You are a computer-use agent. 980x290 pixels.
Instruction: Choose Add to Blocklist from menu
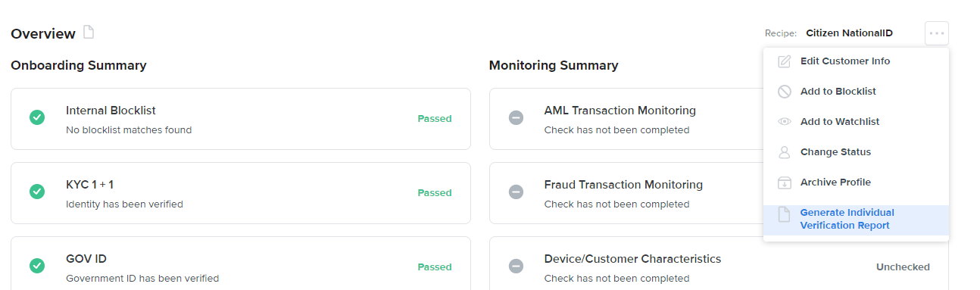click(856, 92)
